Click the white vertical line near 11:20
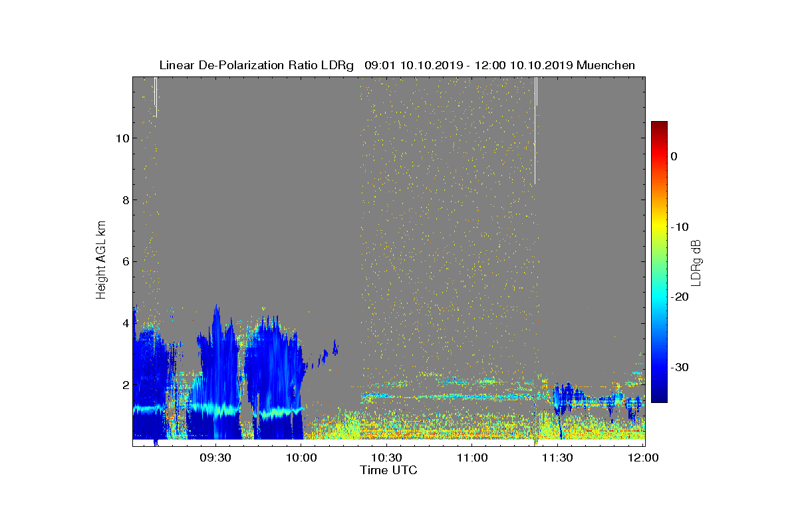Screen dimensions: 798x532 tap(535, 130)
